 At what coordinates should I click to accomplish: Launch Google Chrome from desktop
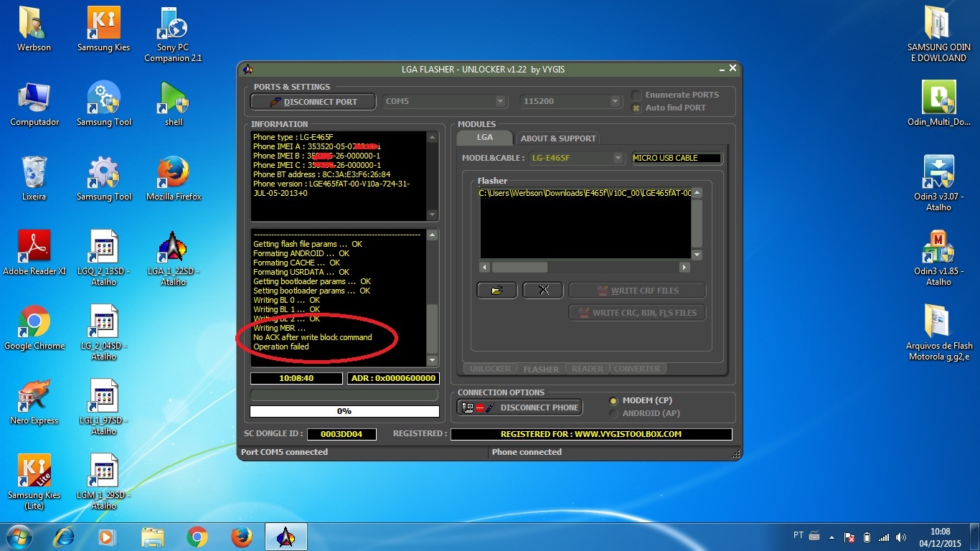click(x=34, y=328)
